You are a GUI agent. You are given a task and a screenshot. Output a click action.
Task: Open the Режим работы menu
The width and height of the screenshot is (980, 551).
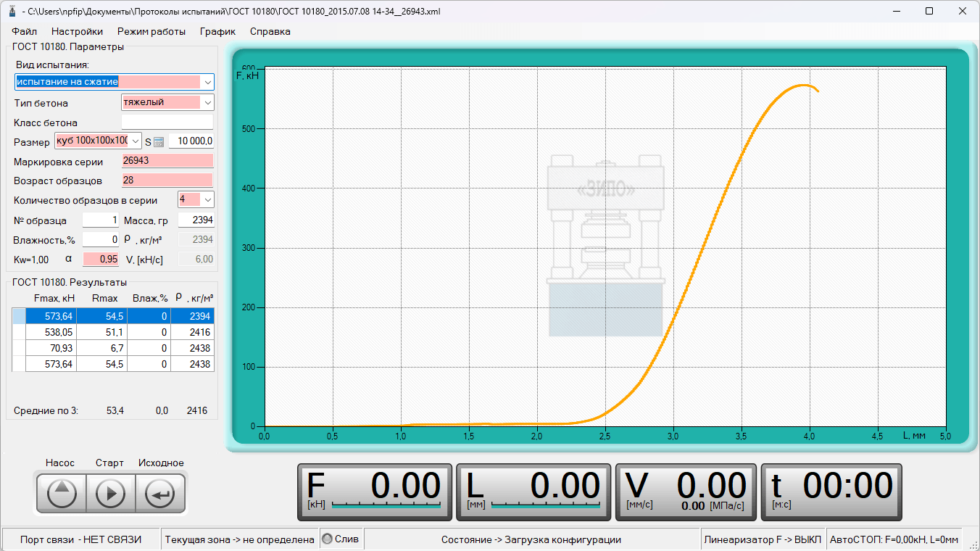point(151,31)
